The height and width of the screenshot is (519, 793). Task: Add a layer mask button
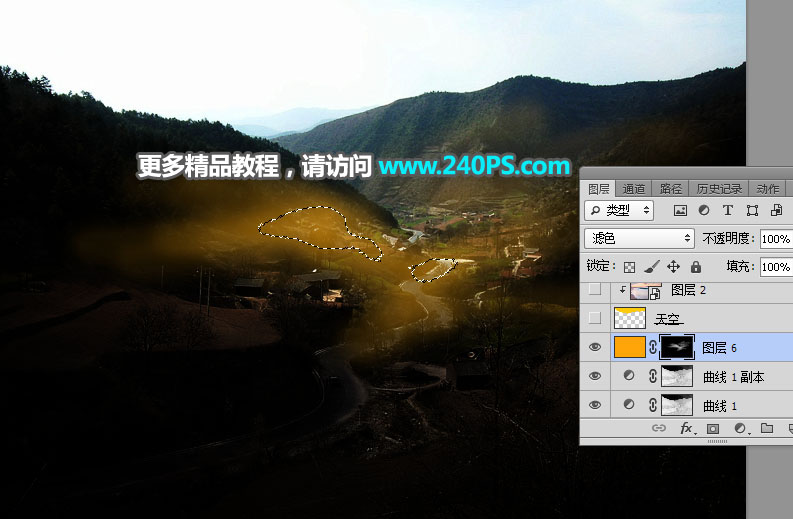[x=713, y=428]
